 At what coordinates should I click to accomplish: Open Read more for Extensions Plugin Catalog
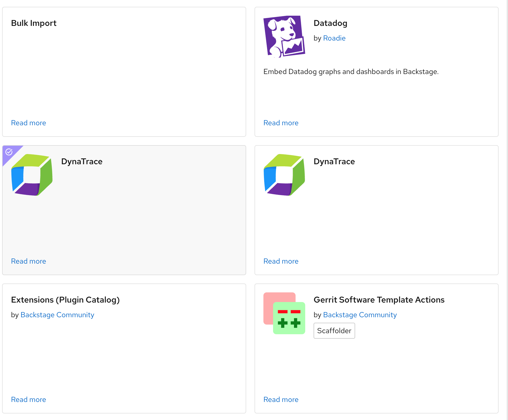28,400
